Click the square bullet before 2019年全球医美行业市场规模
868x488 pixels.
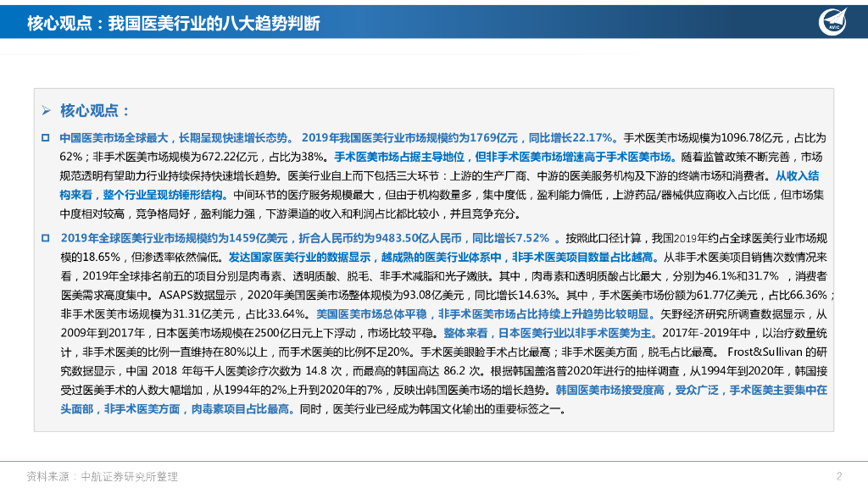[46, 238]
